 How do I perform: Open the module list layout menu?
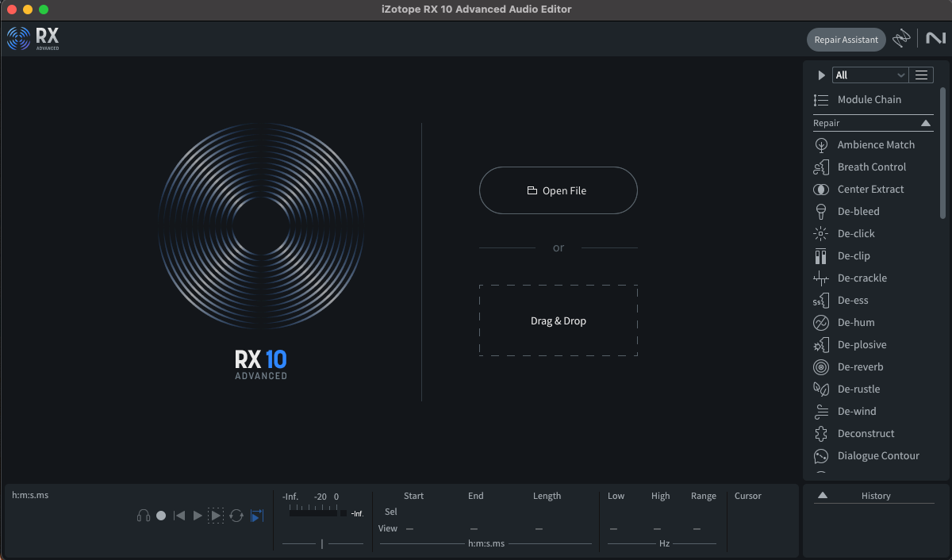921,75
